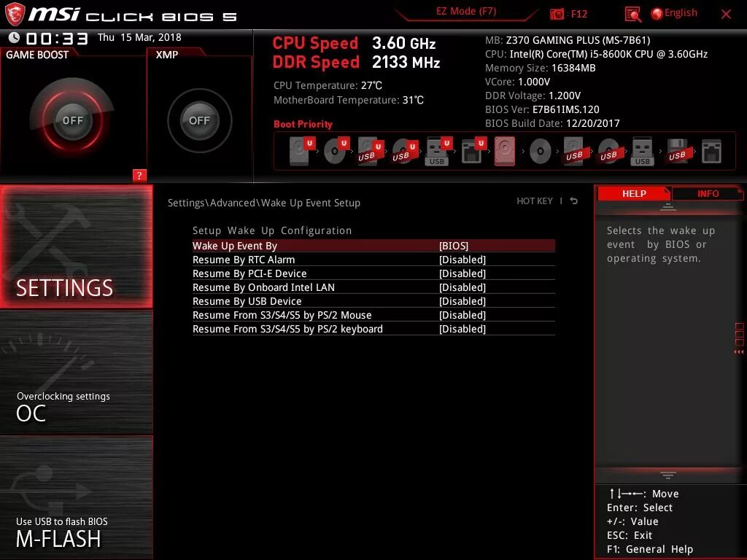The image size is (747, 560).
Task: Click the UEFI USB hard disk boot icon
Action: click(371, 151)
